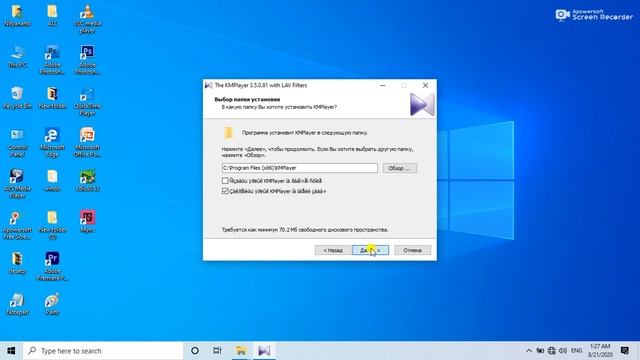Click the Назад back button
Viewport: 640px width, 360px height.
[x=333, y=250]
